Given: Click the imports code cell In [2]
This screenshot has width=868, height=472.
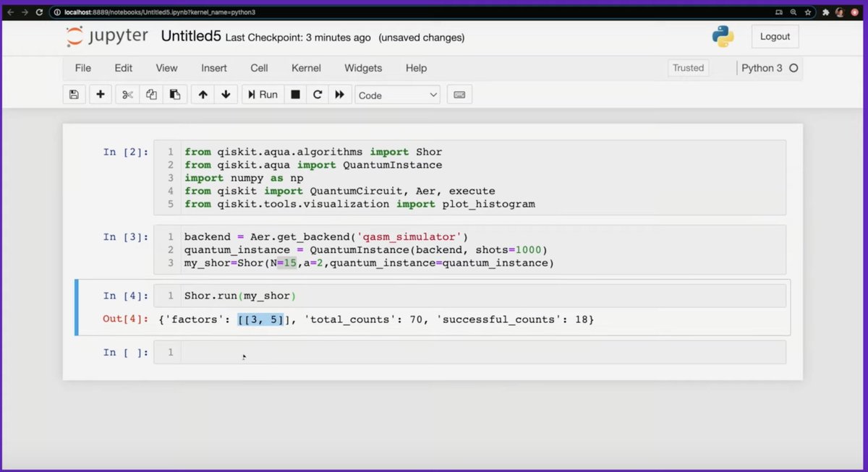Looking at the screenshot, I should (482, 178).
